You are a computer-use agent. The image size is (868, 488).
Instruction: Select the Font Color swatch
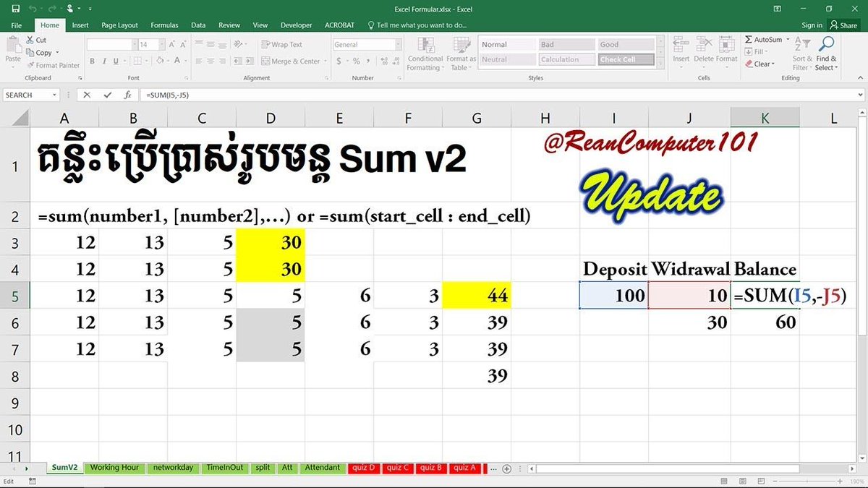coord(176,61)
